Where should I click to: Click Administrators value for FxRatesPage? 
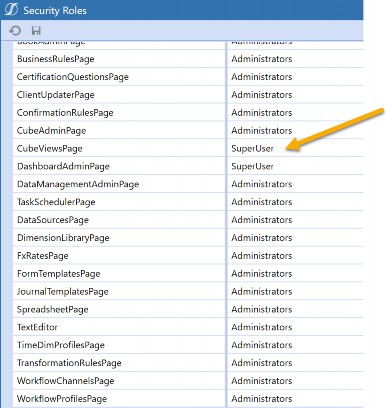(x=262, y=256)
